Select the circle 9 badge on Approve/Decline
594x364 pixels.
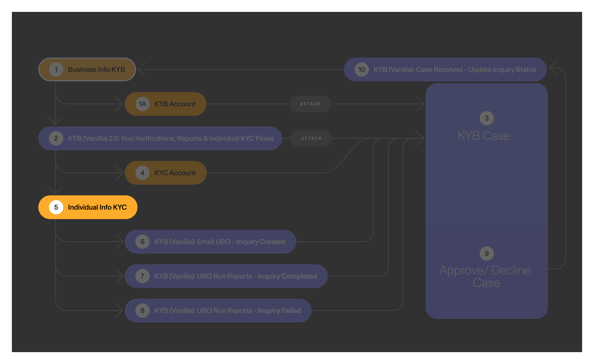point(486,253)
